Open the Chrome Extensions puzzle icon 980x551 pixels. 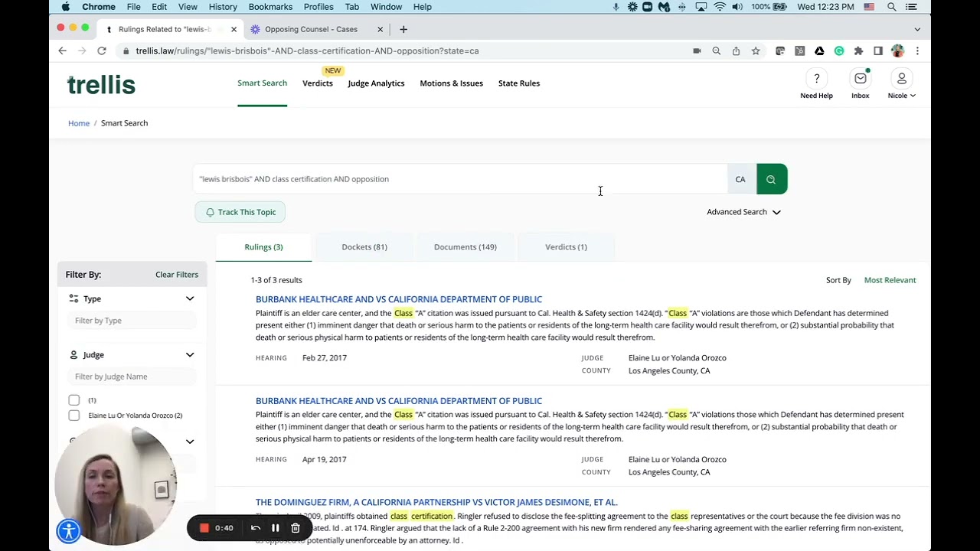858,51
